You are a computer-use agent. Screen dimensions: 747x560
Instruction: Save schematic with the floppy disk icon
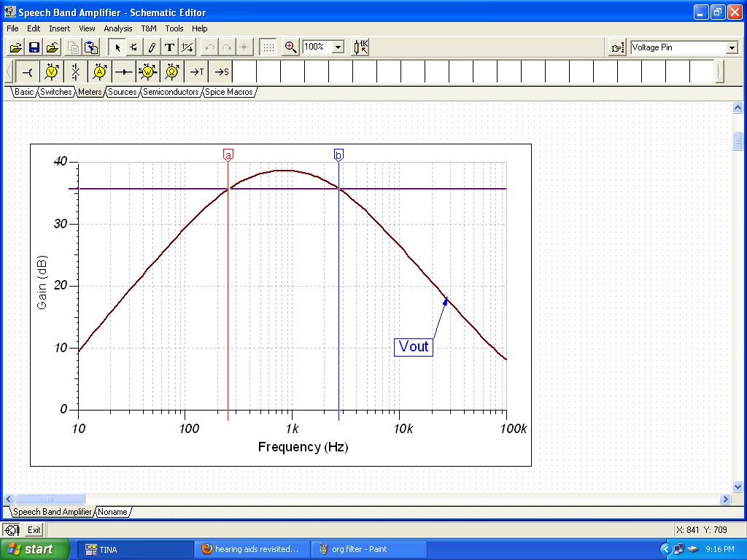34,47
